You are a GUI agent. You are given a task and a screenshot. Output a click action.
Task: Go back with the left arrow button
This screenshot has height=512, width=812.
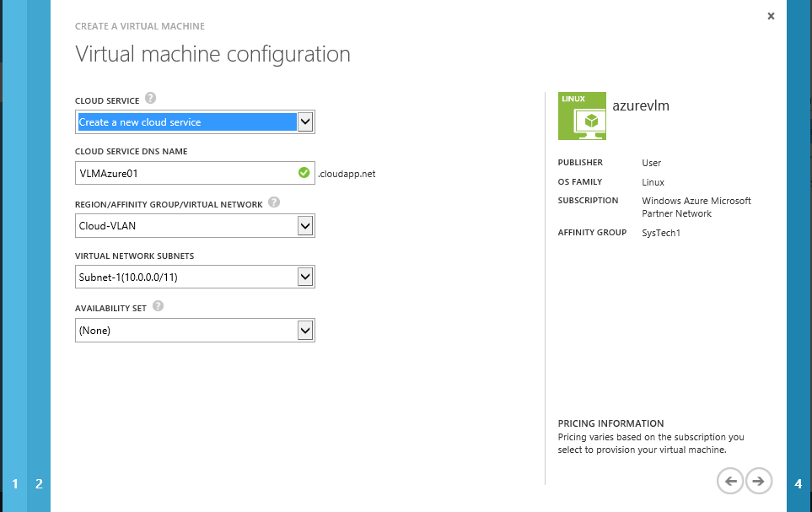click(730, 481)
